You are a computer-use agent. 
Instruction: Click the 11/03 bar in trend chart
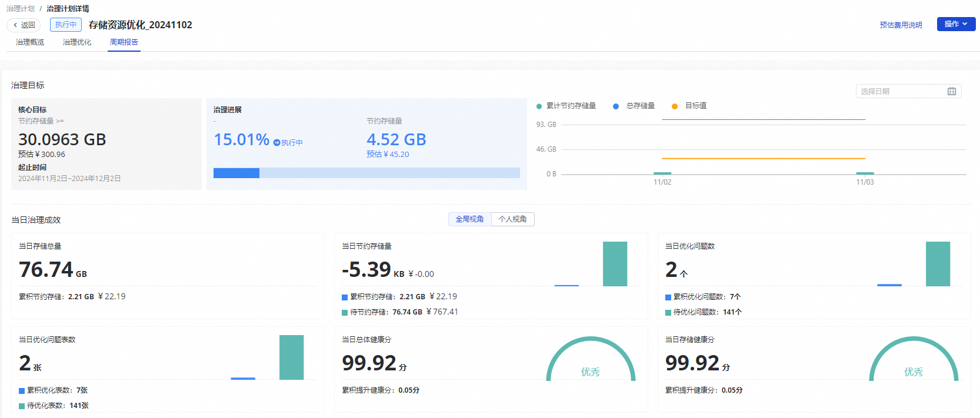coord(865,173)
